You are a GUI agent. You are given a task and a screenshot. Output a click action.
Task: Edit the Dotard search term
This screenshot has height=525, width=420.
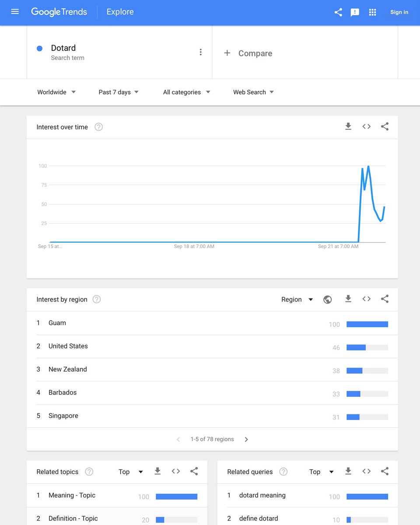[x=63, y=48]
